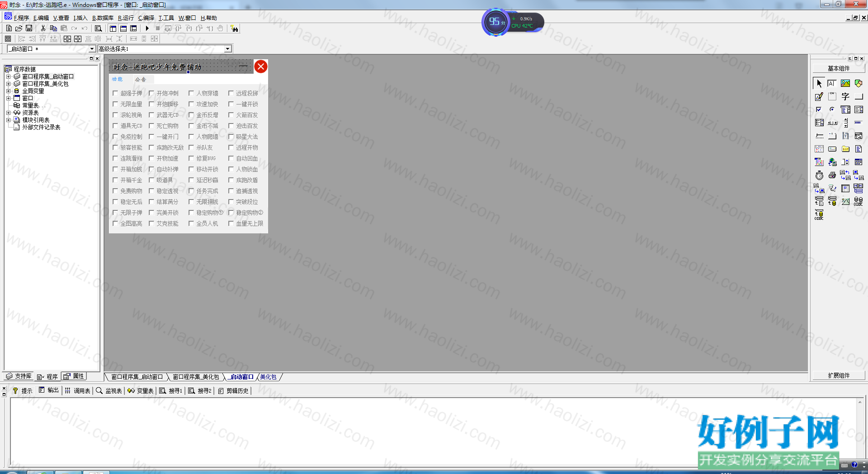Run the program with the play icon
This screenshot has width=868, height=474.
point(147,28)
